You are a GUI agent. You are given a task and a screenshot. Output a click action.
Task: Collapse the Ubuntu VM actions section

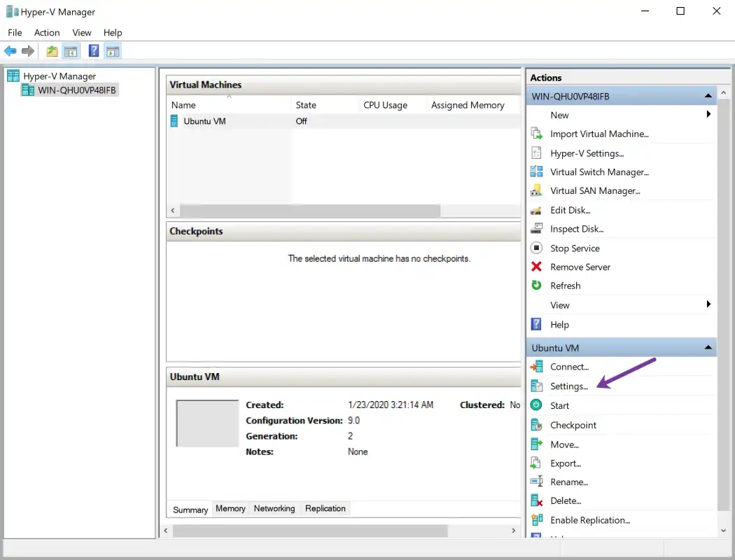pos(708,348)
